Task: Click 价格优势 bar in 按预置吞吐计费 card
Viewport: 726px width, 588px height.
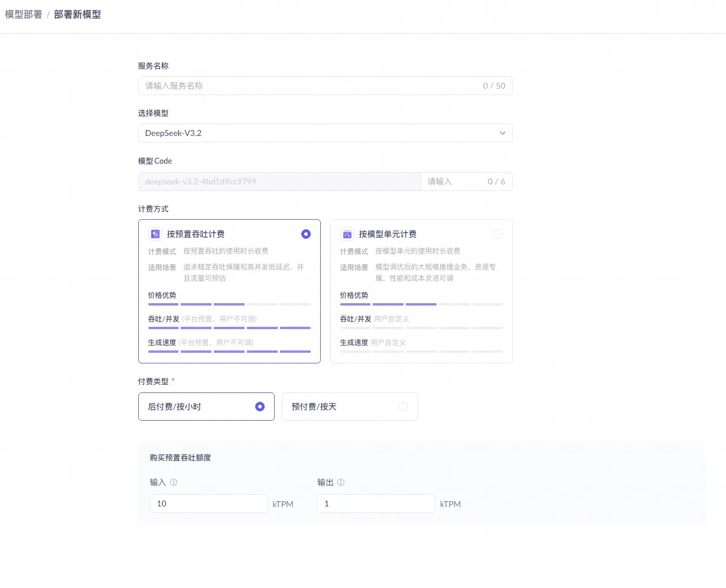Action: [229, 304]
